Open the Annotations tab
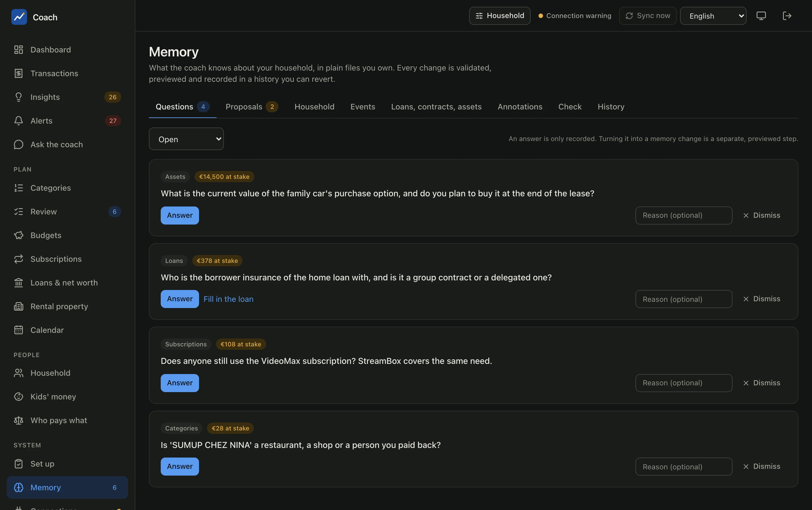This screenshot has height=510, width=812. tap(520, 107)
